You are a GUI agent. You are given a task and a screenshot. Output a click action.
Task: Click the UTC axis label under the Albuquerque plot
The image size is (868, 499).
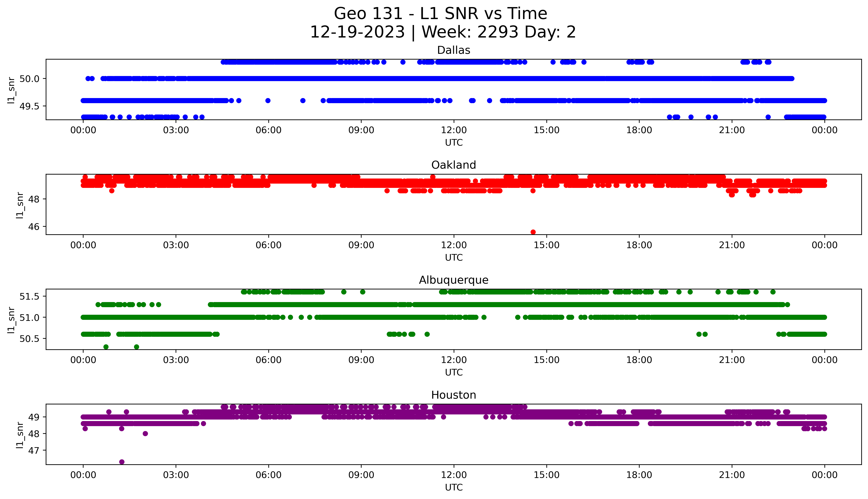pyautogui.click(x=454, y=372)
